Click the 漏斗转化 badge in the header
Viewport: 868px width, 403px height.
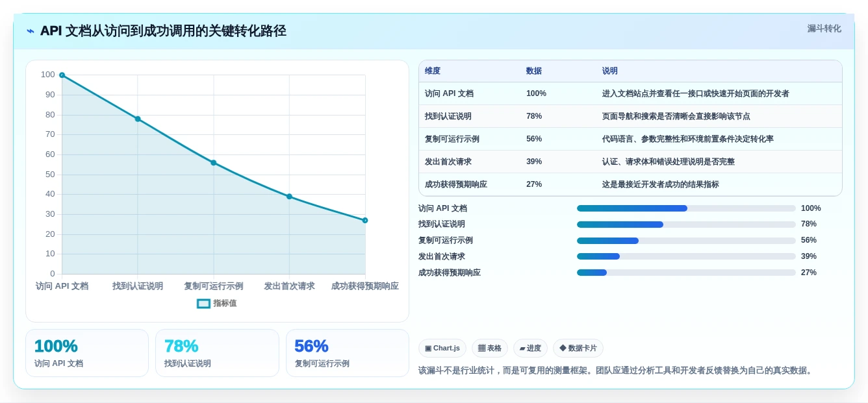coord(824,29)
